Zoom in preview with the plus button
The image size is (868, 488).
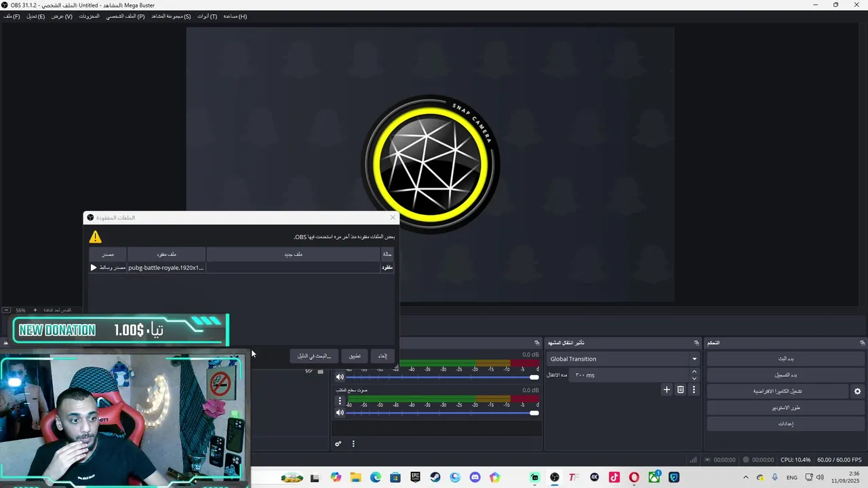[x=35, y=310]
